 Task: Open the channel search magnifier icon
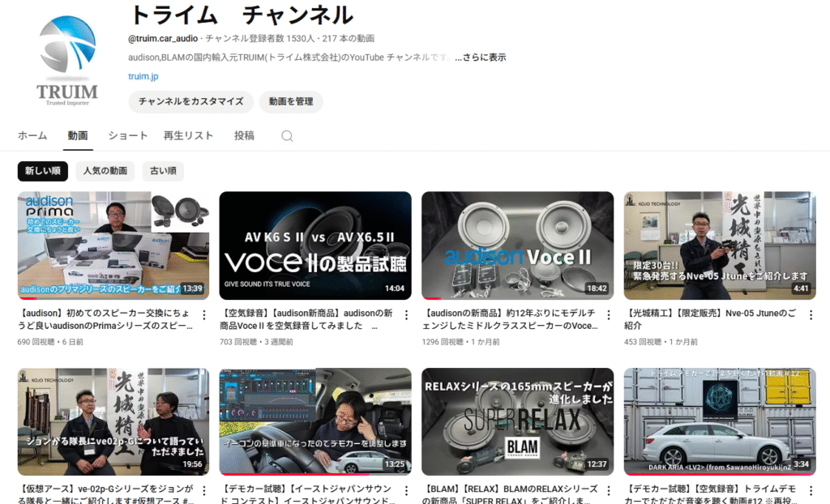(287, 136)
